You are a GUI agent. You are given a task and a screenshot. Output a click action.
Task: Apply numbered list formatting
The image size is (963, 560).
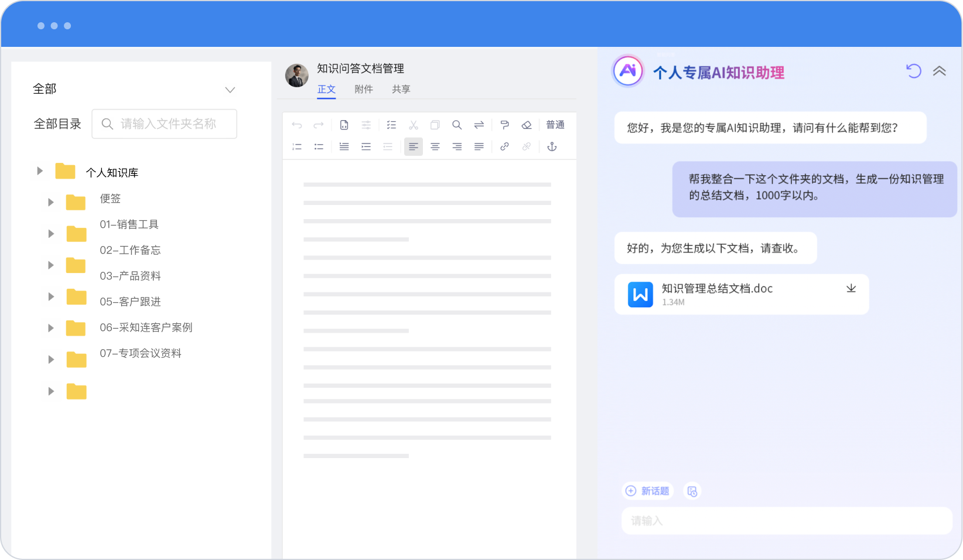tap(297, 146)
